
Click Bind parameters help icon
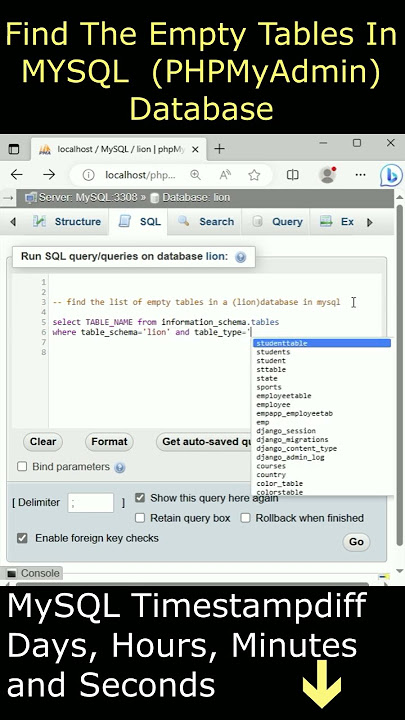click(119, 467)
